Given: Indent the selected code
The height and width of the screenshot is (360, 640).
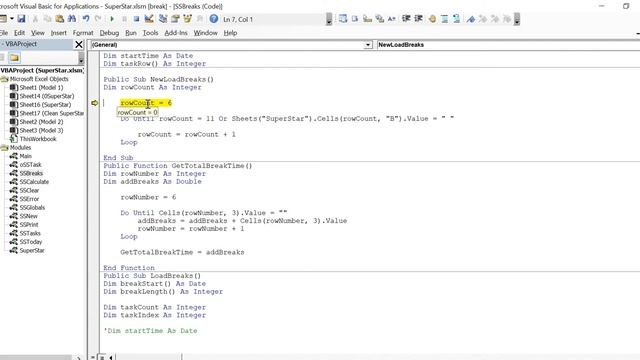Looking at the screenshot, I should [x=406, y=19].
